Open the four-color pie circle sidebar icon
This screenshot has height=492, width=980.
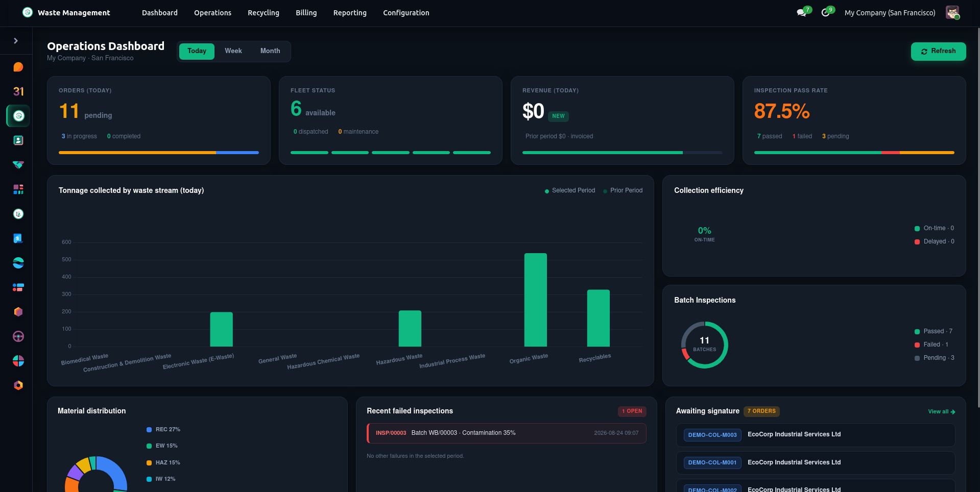click(18, 361)
